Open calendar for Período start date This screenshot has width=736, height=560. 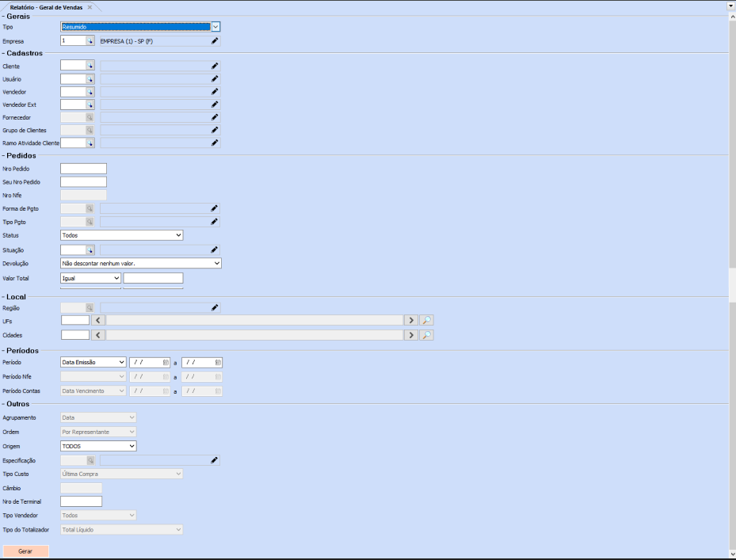pos(166,363)
